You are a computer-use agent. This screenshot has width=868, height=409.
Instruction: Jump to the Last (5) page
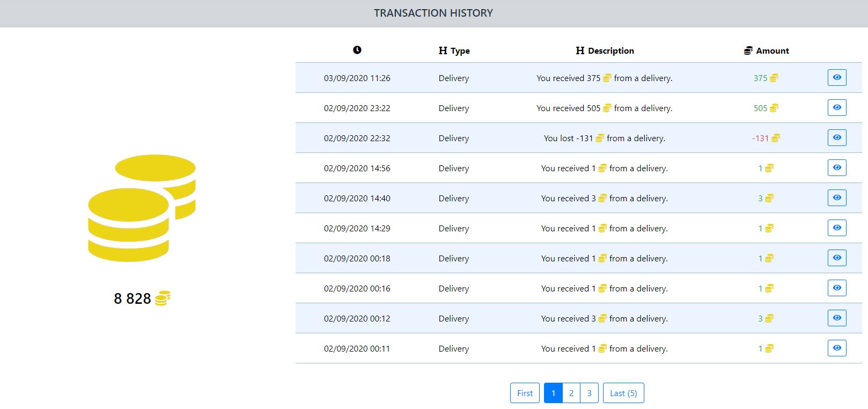point(623,393)
